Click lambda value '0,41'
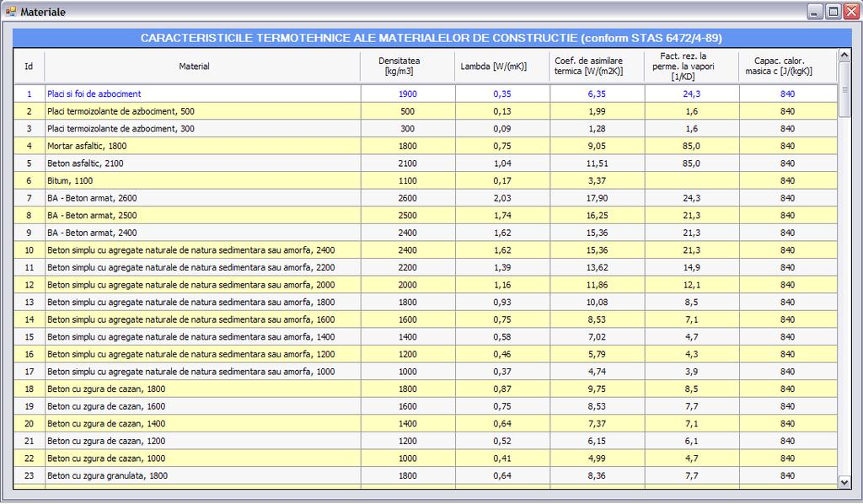This screenshot has width=863, height=504. tap(502, 458)
